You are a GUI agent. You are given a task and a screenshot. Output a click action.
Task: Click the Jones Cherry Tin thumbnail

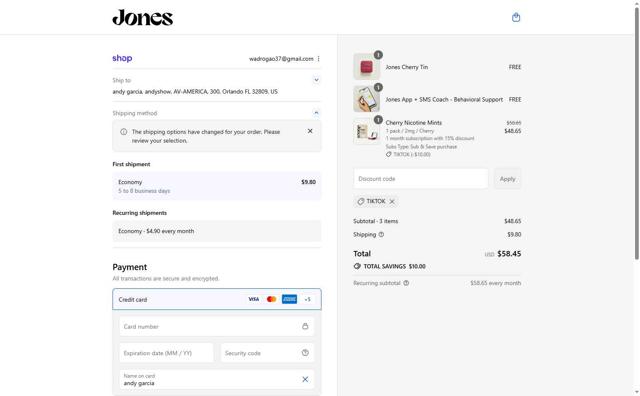click(367, 67)
